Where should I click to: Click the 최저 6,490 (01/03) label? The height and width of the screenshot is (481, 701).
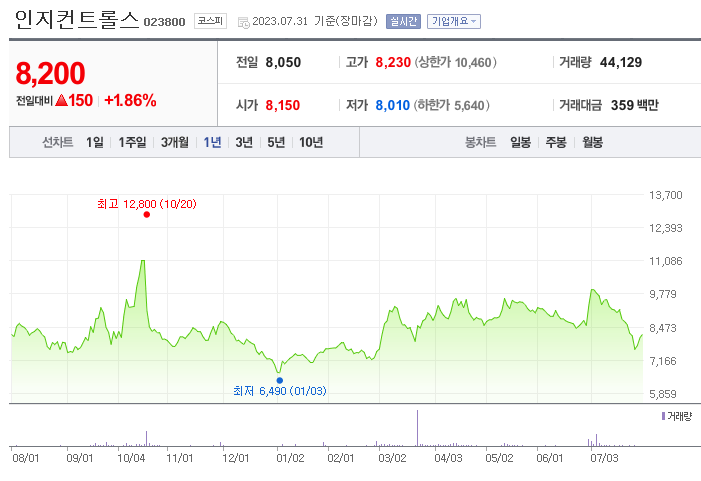click(280, 391)
